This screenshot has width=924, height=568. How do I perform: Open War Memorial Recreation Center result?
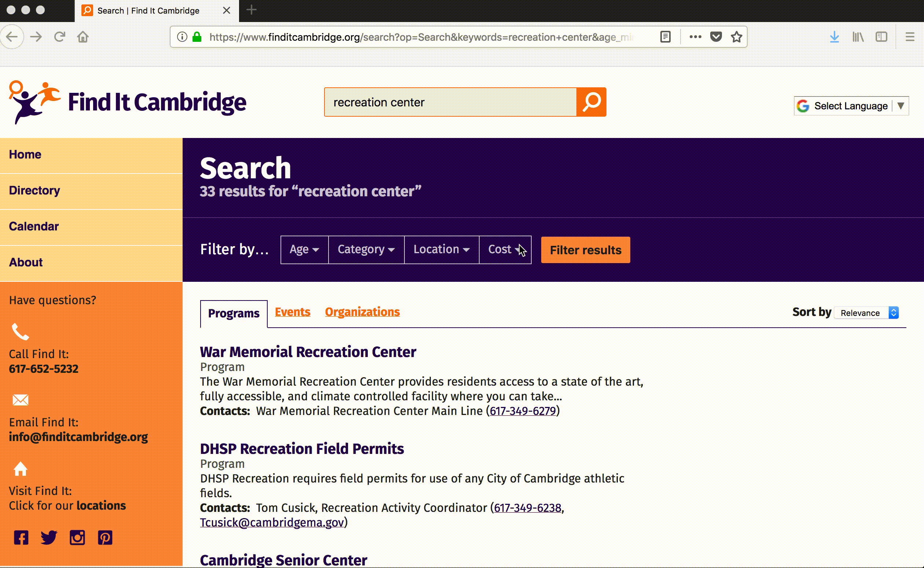coord(308,352)
